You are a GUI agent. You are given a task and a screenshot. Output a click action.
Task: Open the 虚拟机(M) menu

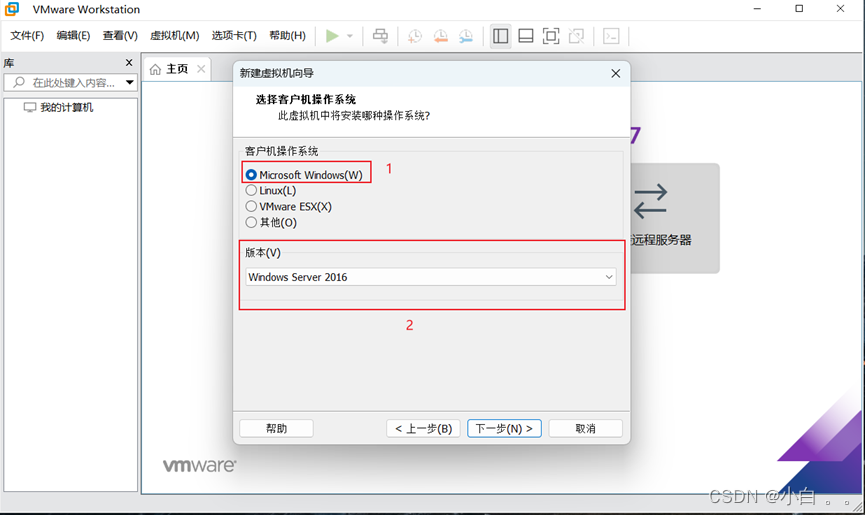click(x=174, y=35)
